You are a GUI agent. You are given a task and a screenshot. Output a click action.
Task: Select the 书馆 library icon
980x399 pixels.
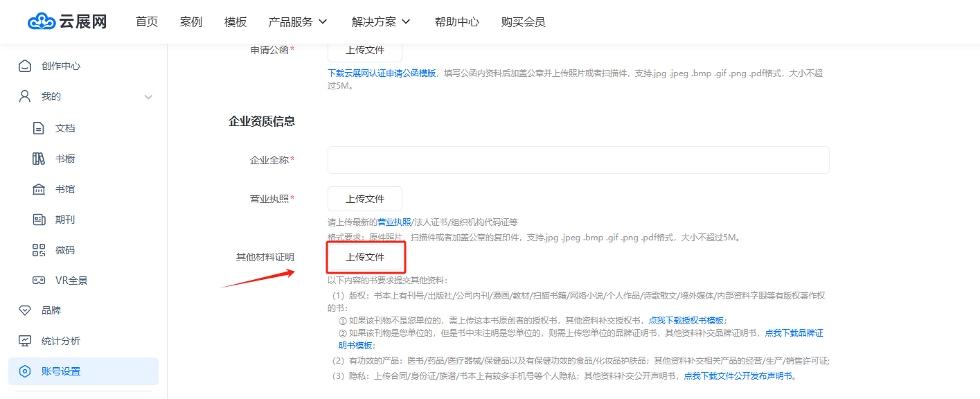pos(39,189)
